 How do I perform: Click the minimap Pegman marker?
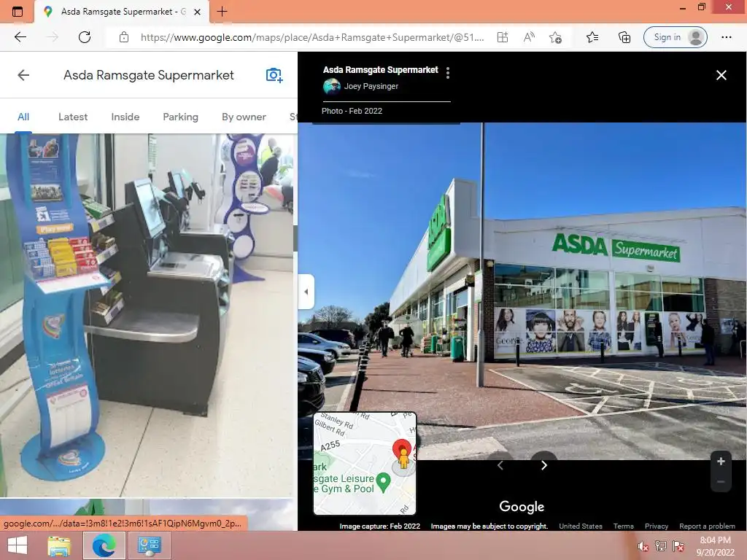tap(403, 458)
